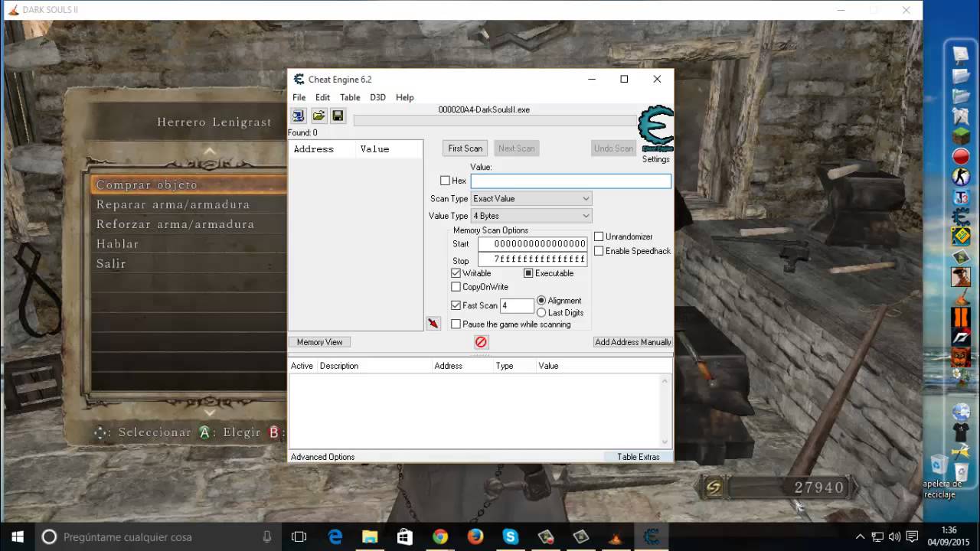980x551 pixels.
Task: Open Windows Store from the taskbar
Action: (x=405, y=536)
